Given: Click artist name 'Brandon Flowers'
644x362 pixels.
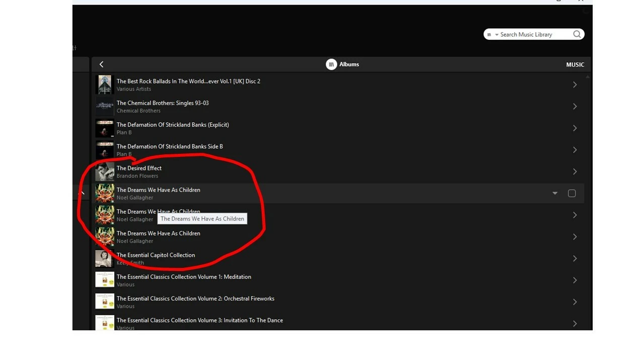Looking at the screenshot, I should coord(137,176).
